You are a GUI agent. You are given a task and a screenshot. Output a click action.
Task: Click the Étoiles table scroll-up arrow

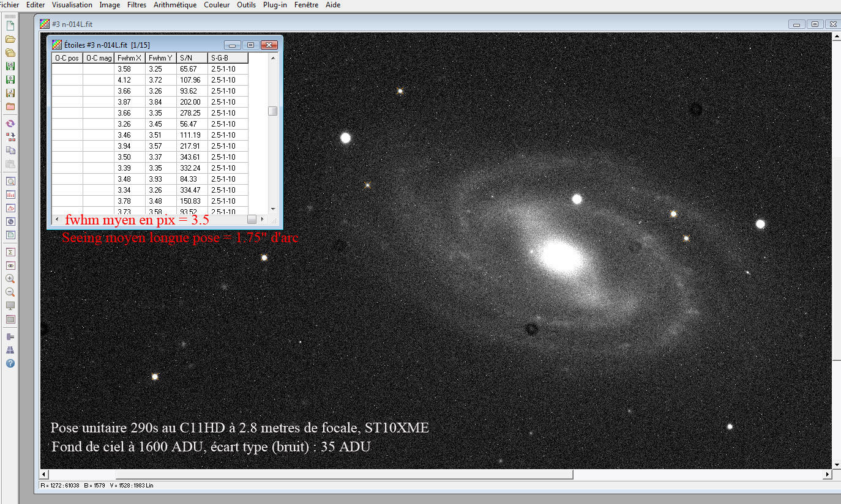[x=273, y=57]
